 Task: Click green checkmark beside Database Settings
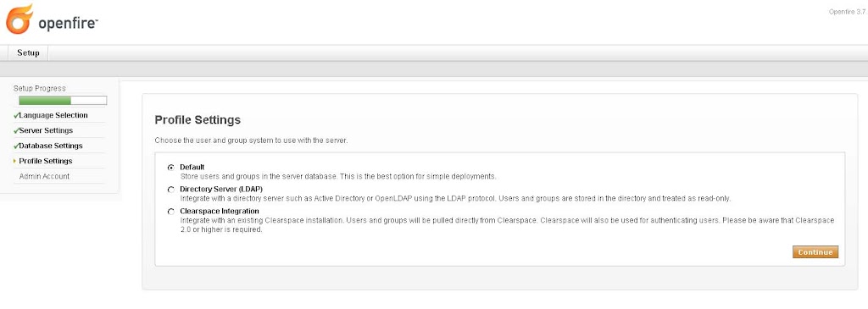tap(16, 146)
